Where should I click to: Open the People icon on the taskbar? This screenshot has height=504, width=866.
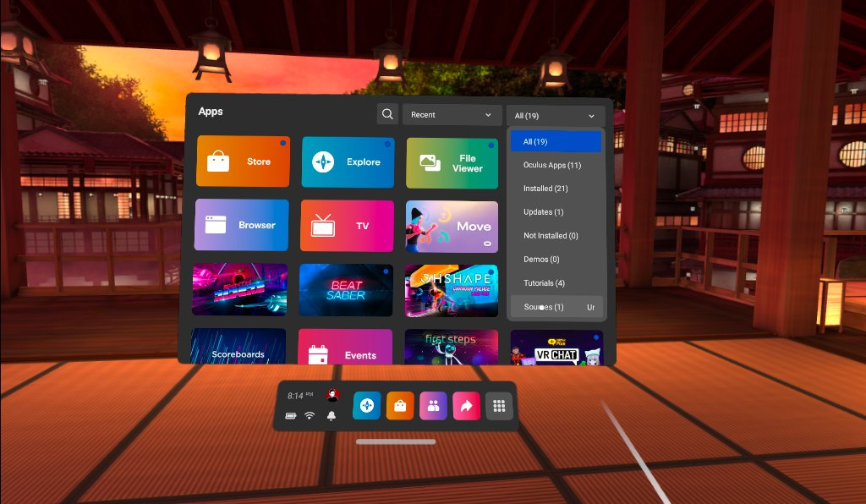click(433, 405)
